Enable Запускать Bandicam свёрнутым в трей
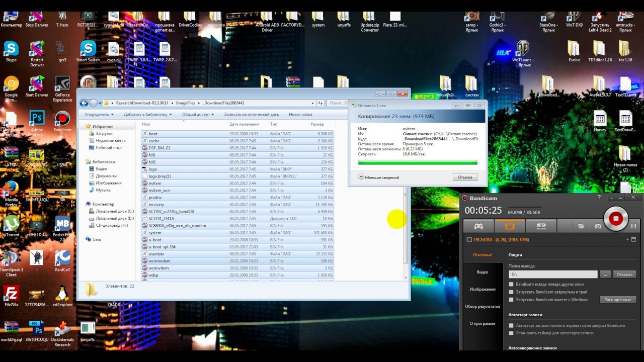Viewport: 644px width, 362px height. coord(511,292)
